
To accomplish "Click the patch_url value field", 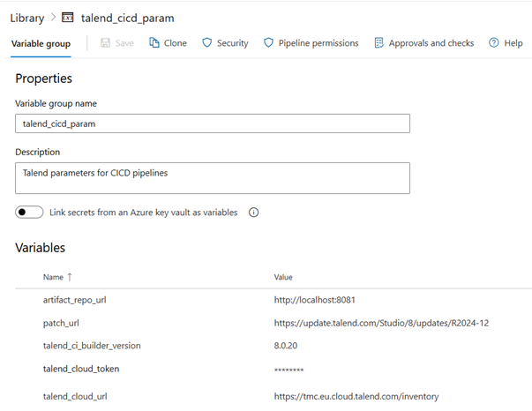I will click(x=381, y=323).
